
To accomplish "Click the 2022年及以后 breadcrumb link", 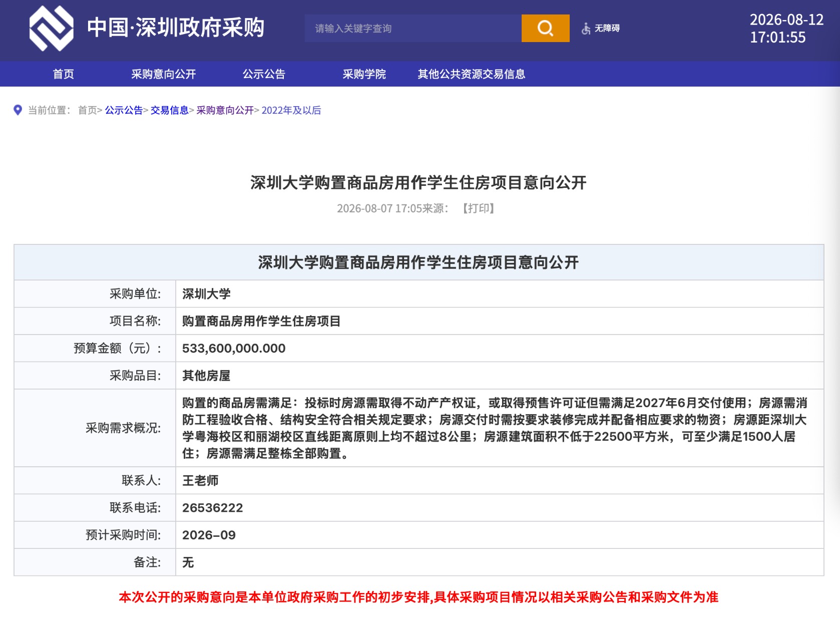I will click(x=291, y=110).
